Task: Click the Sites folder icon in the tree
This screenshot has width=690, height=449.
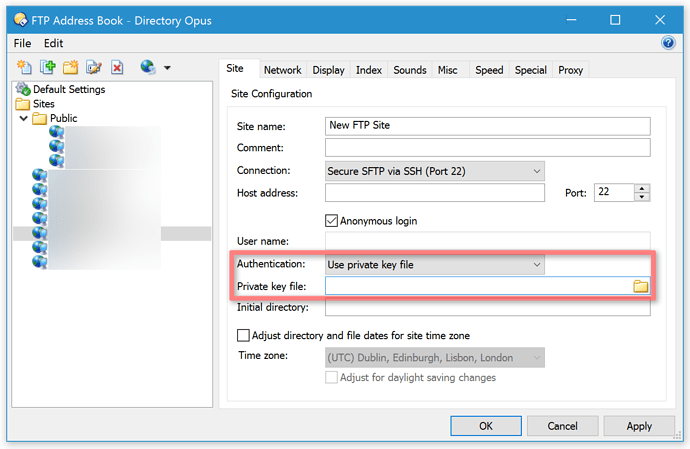Action: coord(22,104)
